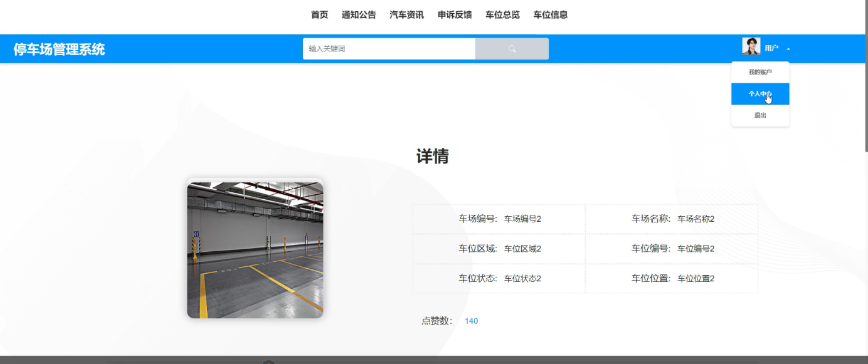Click the page vertical scrollbar
The height and width of the screenshot is (364, 868).
[x=866, y=75]
